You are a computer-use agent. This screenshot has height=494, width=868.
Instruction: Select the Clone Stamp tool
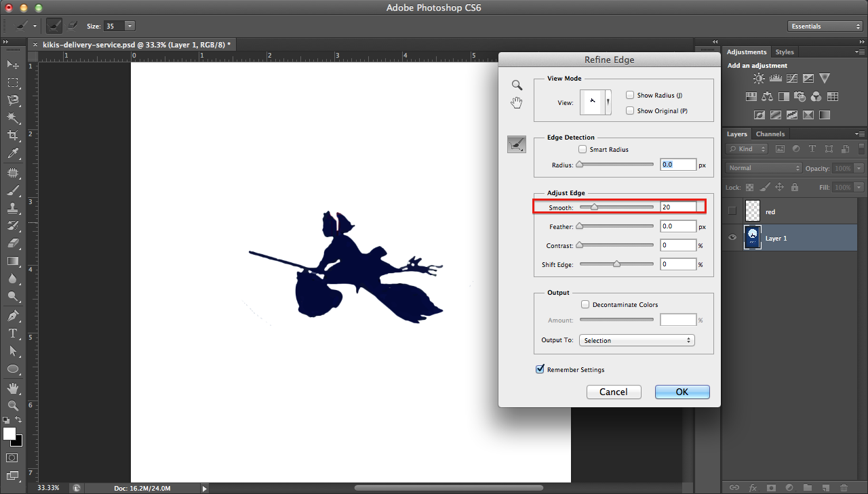13,209
